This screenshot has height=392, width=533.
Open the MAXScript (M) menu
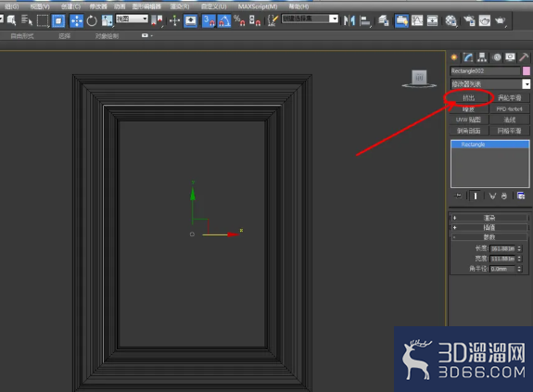[258, 6]
